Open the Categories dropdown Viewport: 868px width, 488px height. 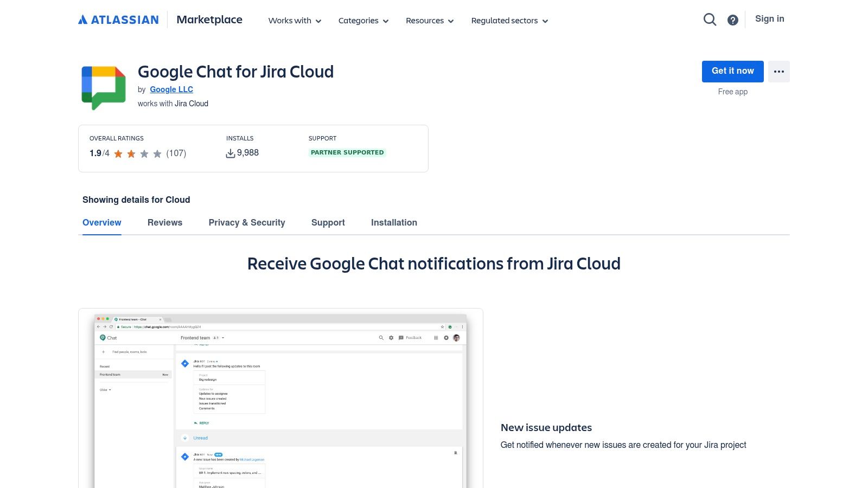(x=362, y=21)
